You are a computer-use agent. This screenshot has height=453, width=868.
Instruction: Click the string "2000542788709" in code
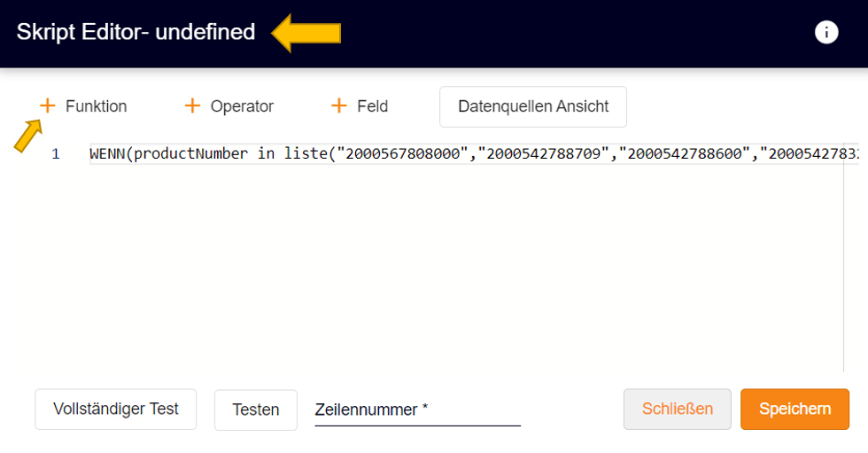coord(544,153)
